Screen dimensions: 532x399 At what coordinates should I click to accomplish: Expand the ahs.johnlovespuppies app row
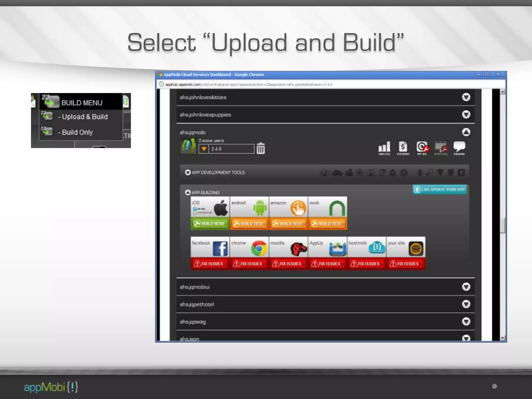click(466, 115)
